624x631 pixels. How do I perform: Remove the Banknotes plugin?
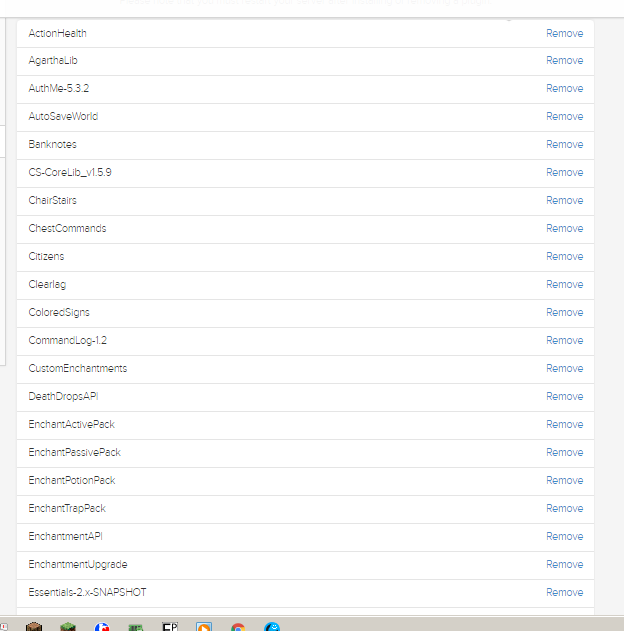click(x=564, y=144)
